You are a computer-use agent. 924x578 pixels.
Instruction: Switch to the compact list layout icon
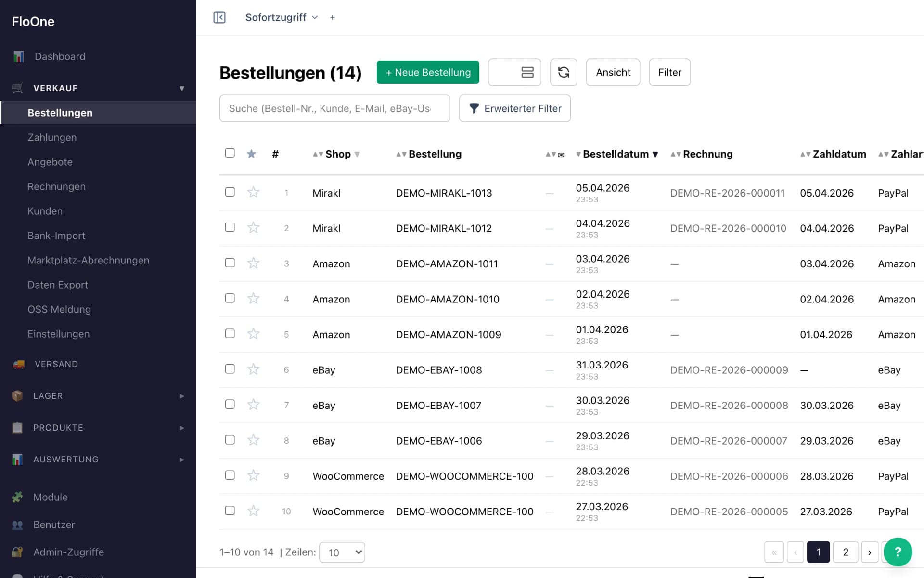527,72
